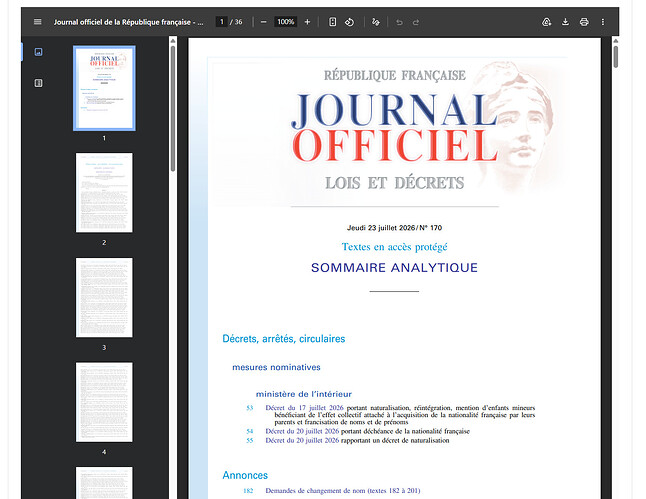This screenshot has width=646, height=499.
Task: Open page 4 thumbnail
Action: click(x=104, y=402)
